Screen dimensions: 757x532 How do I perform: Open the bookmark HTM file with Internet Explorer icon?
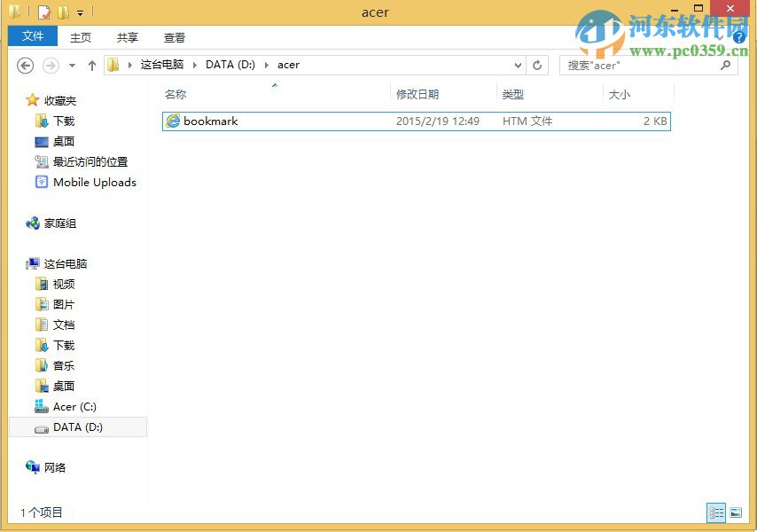point(210,121)
